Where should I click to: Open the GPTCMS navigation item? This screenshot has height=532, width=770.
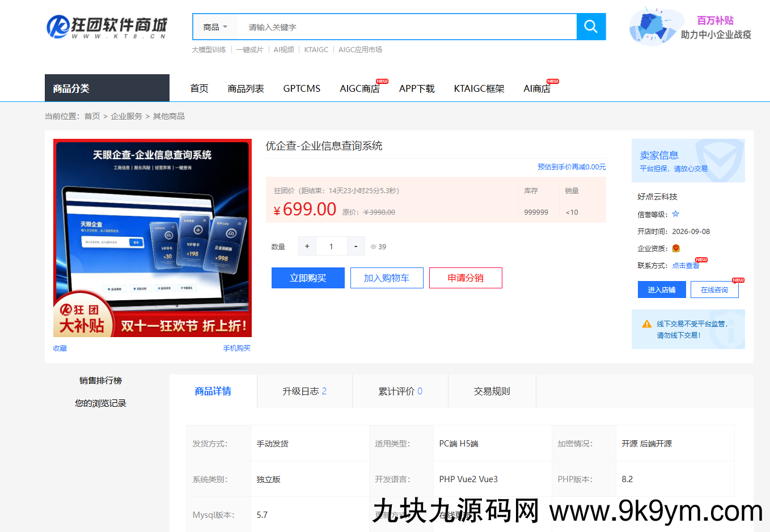coord(302,88)
